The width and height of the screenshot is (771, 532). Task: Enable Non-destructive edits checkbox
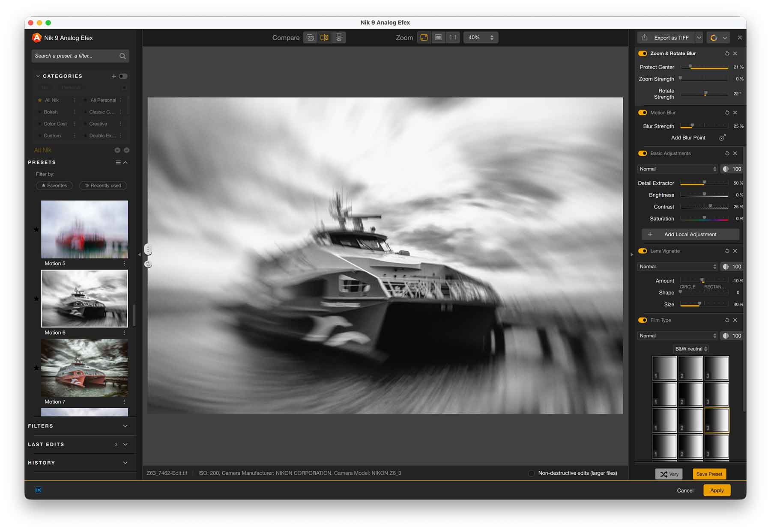pos(531,473)
